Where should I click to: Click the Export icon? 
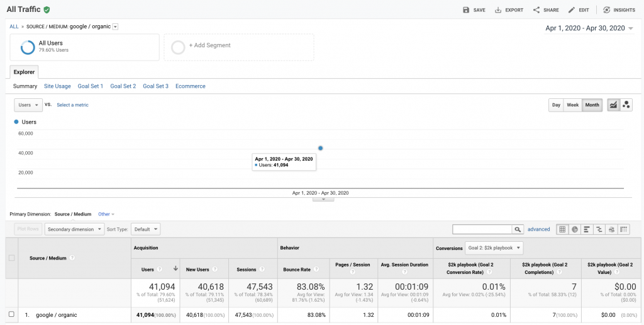click(x=498, y=10)
